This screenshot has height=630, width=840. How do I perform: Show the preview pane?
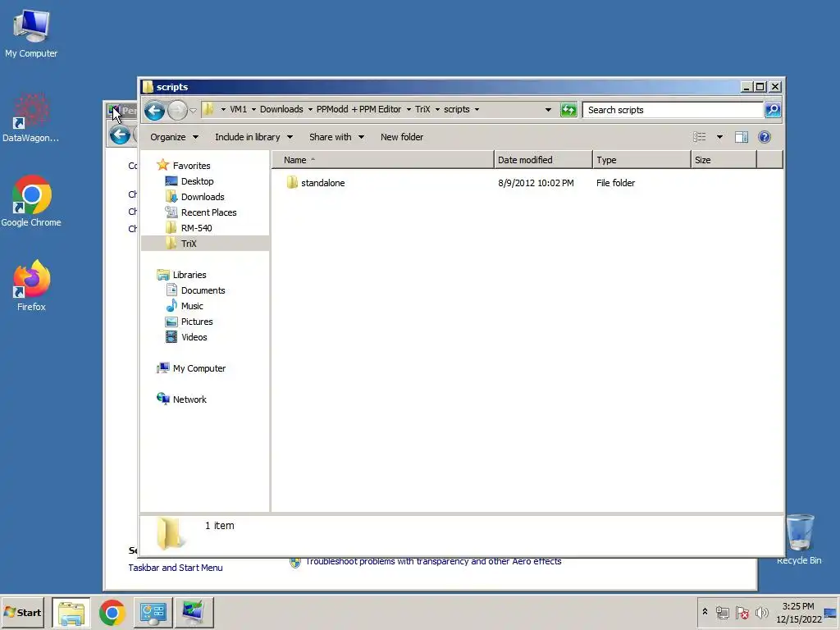tap(742, 137)
